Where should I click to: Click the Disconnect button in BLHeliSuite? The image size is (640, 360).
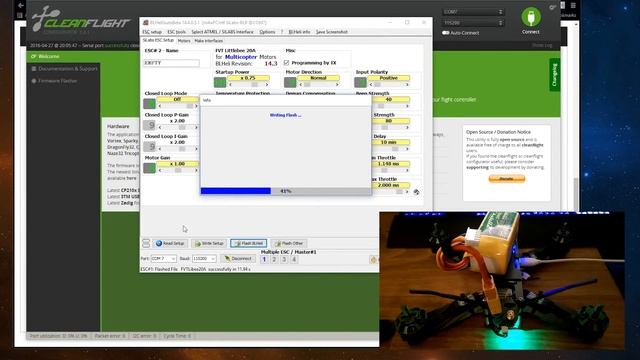[x=238, y=259]
